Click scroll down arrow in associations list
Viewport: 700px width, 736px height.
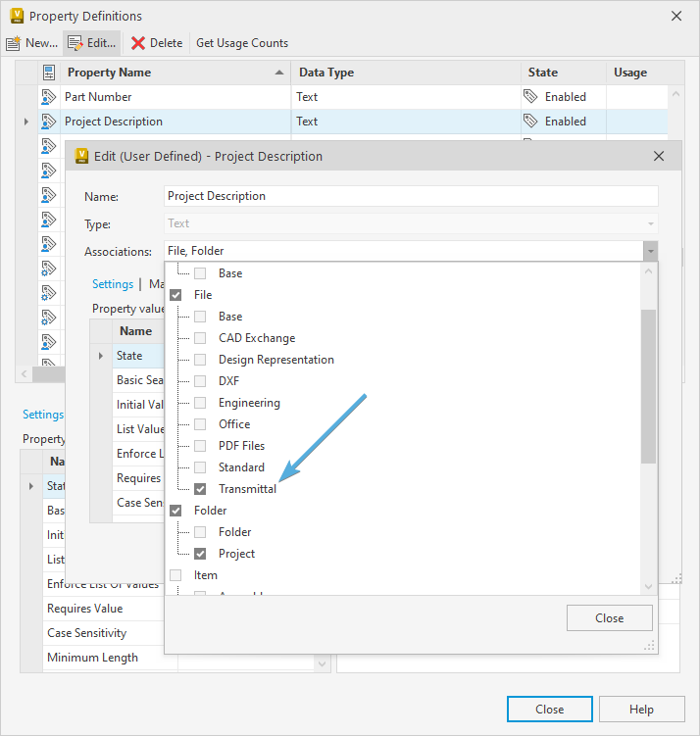[648, 586]
